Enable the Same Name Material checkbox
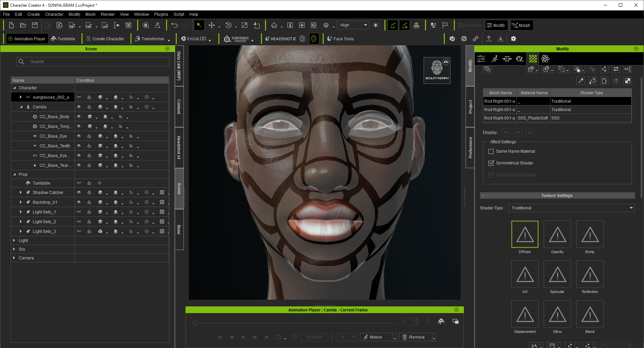 click(491, 151)
